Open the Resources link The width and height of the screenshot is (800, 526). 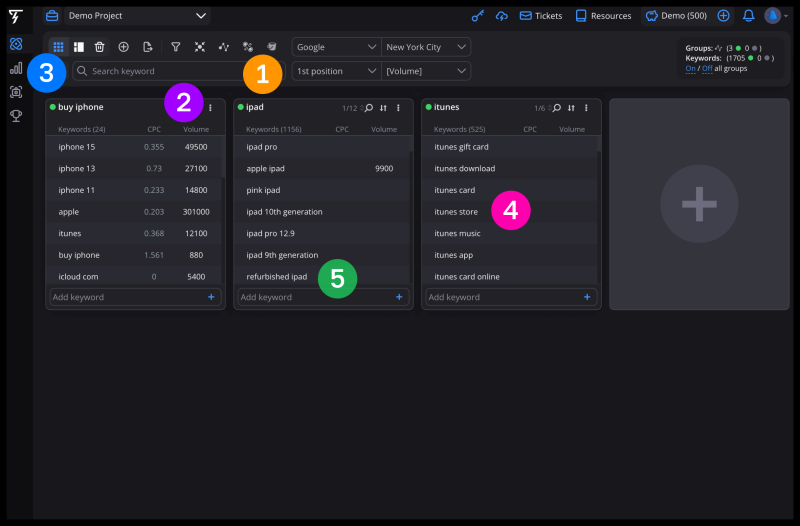(x=603, y=16)
